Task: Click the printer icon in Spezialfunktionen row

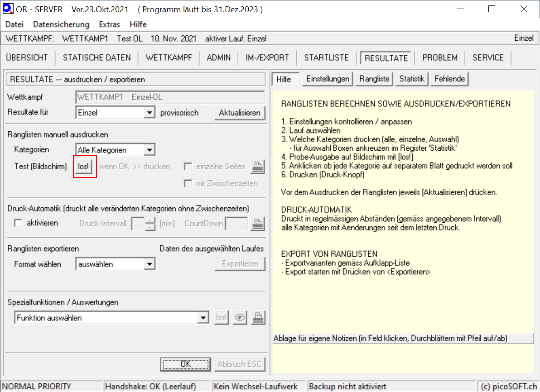Action: 257,318
